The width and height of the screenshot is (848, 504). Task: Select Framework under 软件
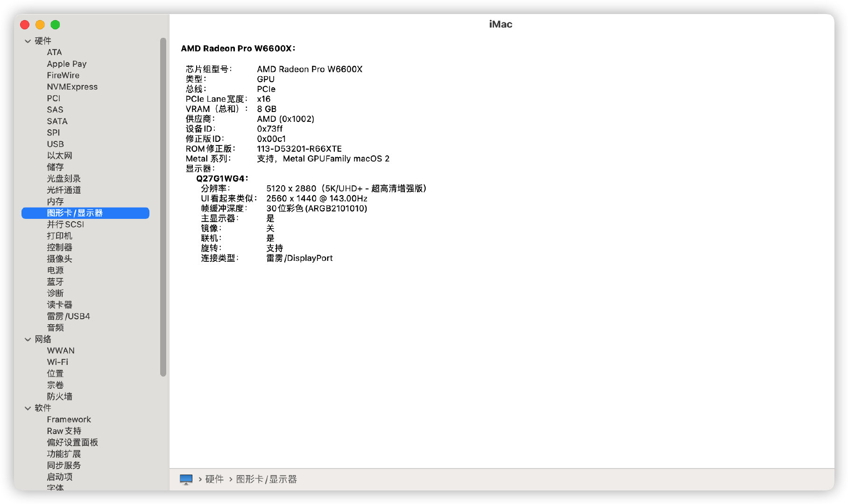(x=69, y=420)
